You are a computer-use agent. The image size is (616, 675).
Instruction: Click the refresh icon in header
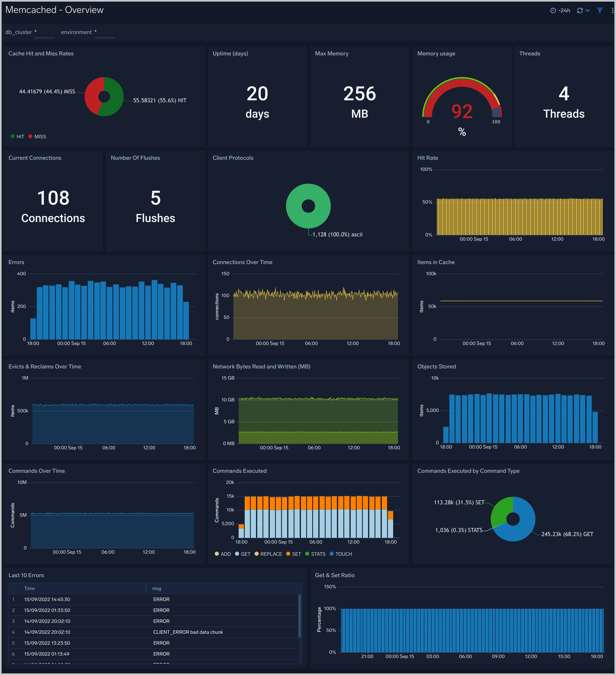580,10
